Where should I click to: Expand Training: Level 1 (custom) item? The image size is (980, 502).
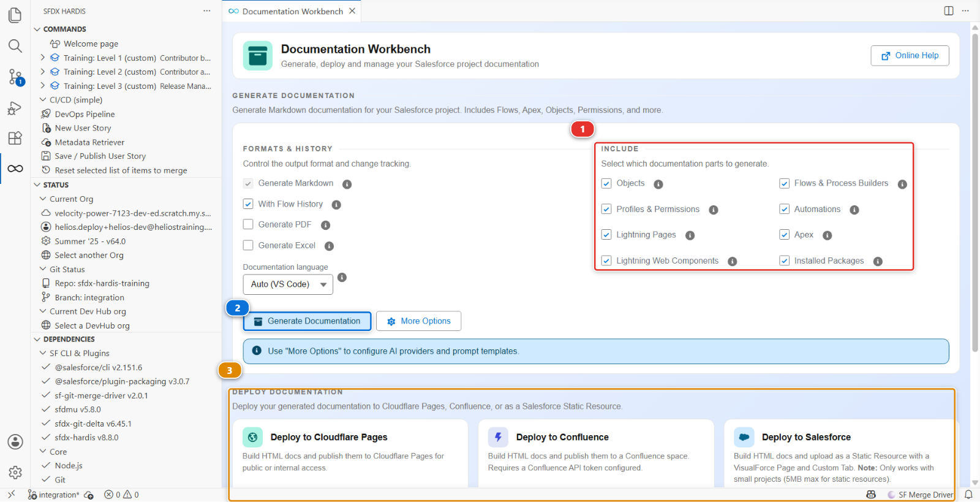(42, 58)
